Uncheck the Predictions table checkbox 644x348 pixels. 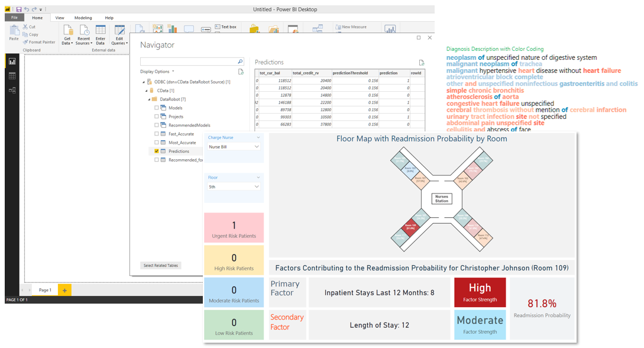(x=157, y=151)
